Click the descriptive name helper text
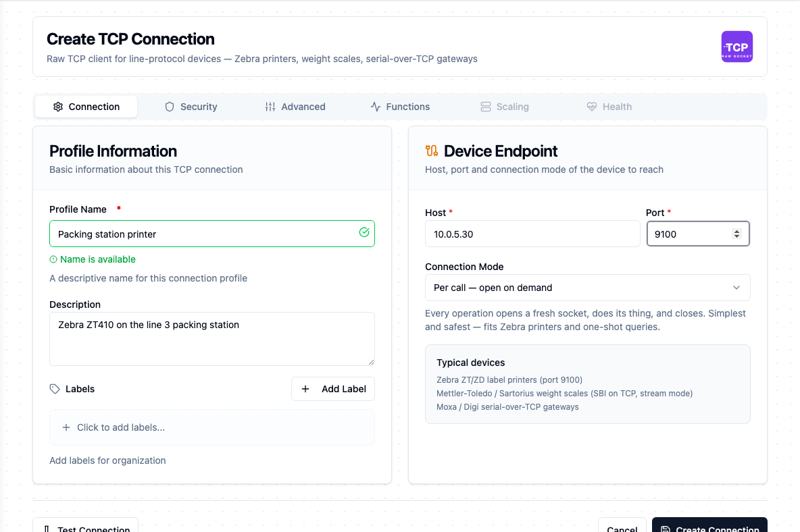 tap(149, 278)
